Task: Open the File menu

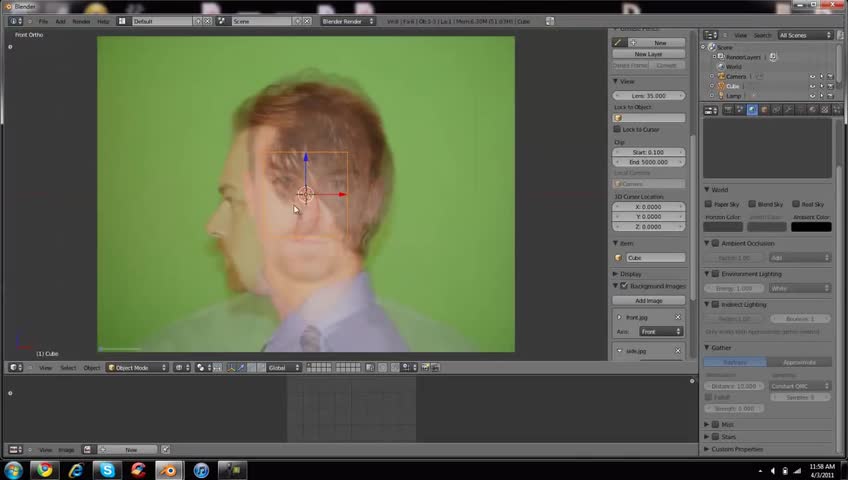Action: click(43, 22)
